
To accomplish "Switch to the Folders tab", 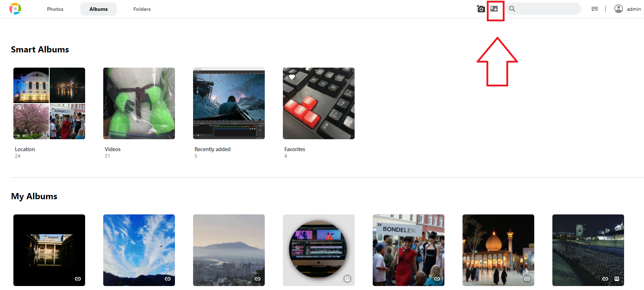I will tap(142, 9).
